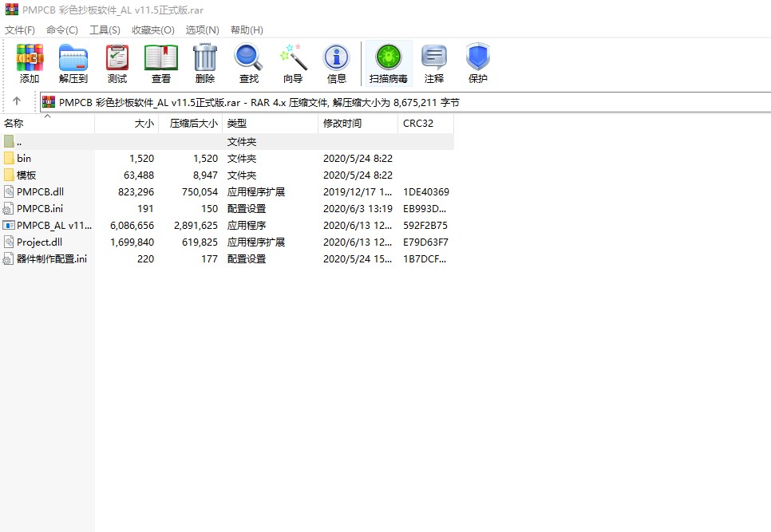This screenshot has height=532, width=771.
Task: Click the packed size 619,825
Action: (x=200, y=242)
